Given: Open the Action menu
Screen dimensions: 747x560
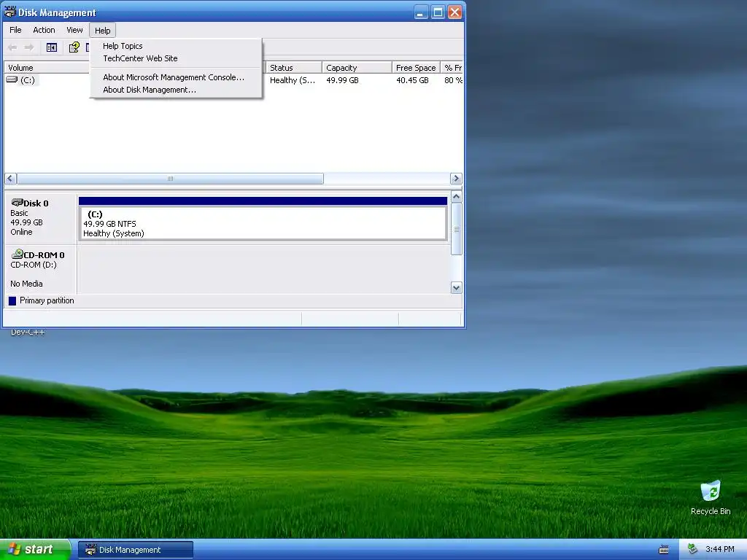Looking at the screenshot, I should click(x=44, y=30).
